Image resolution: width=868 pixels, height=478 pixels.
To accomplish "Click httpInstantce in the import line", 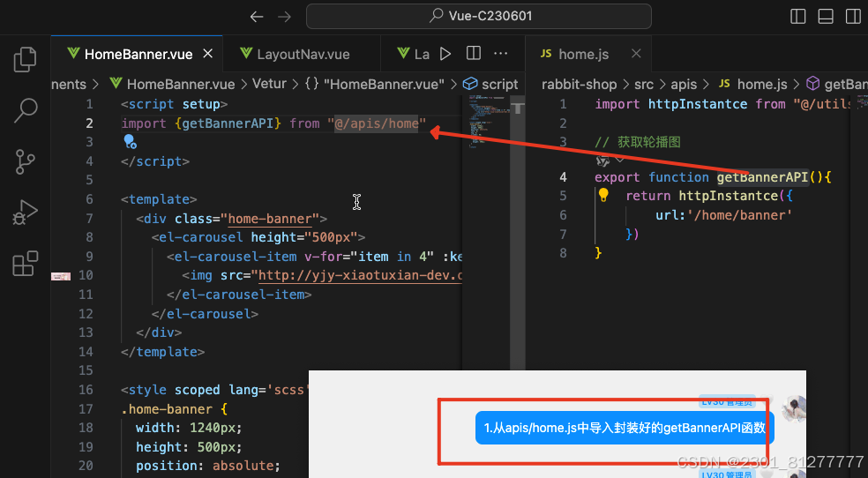I will click(x=698, y=103).
